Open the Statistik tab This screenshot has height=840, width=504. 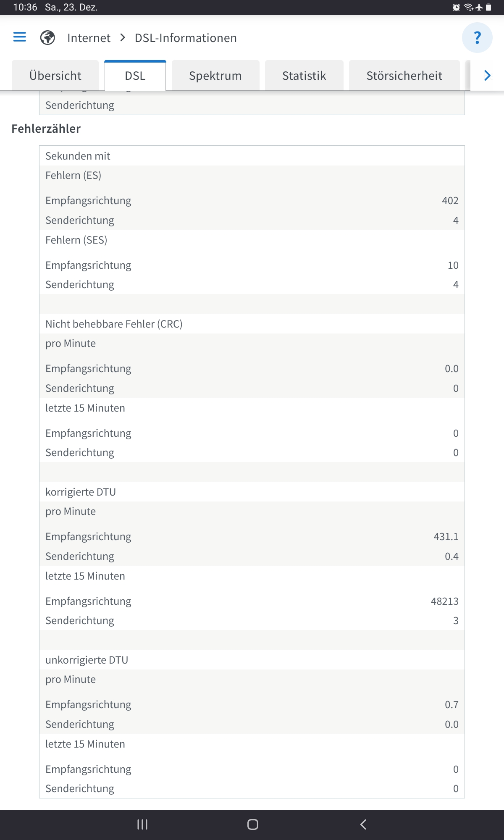[304, 76]
